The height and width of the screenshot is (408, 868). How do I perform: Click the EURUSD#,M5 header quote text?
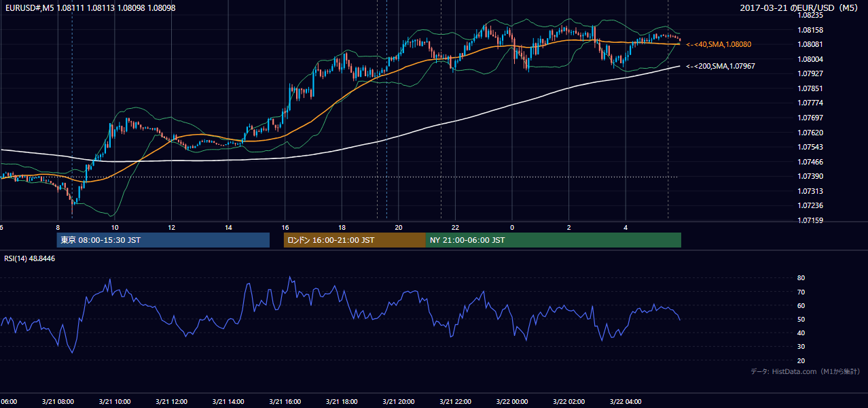point(89,8)
